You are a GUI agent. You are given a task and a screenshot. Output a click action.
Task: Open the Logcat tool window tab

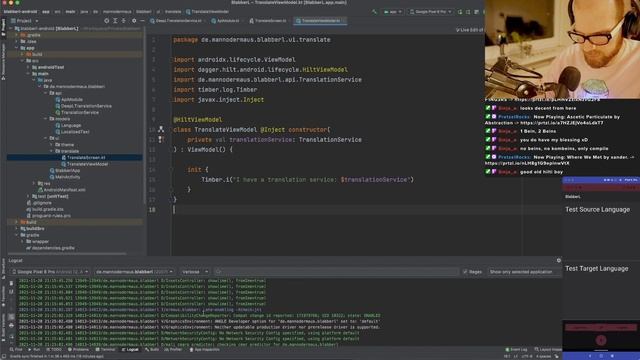(130, 350)
